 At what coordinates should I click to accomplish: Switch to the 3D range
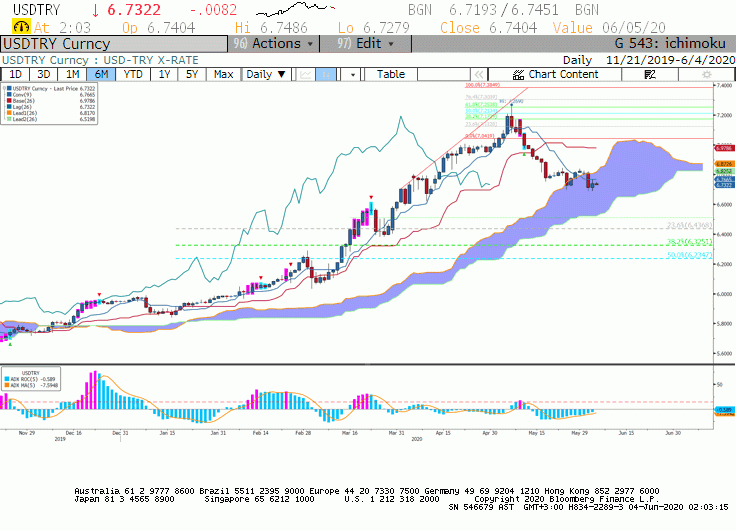click(44, 75)
